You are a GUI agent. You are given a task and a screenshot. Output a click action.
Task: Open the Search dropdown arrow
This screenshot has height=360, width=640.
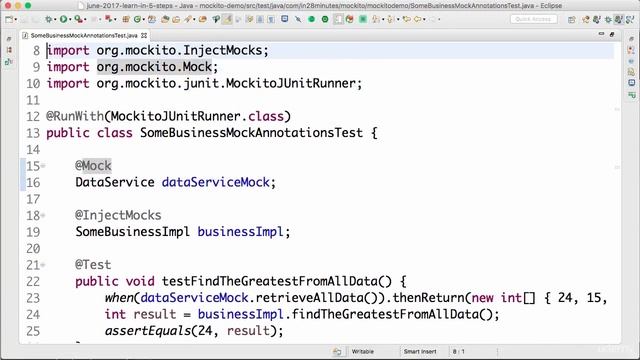coord(194,19)
